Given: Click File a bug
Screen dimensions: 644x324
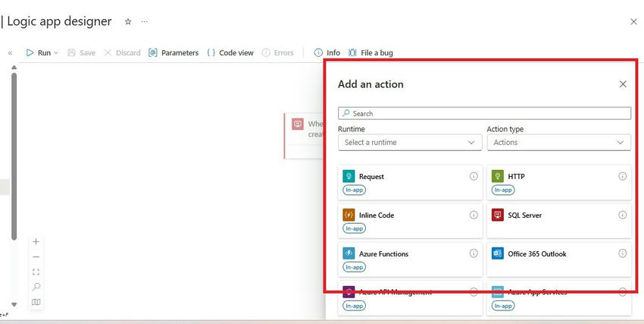Looking at the screenshot, I should coord(370,52).
